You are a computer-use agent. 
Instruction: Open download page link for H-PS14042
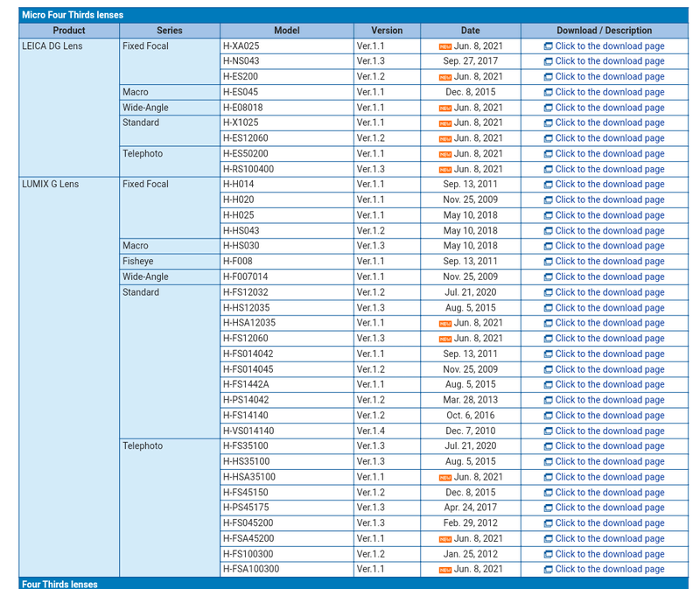tap(609, 400)
